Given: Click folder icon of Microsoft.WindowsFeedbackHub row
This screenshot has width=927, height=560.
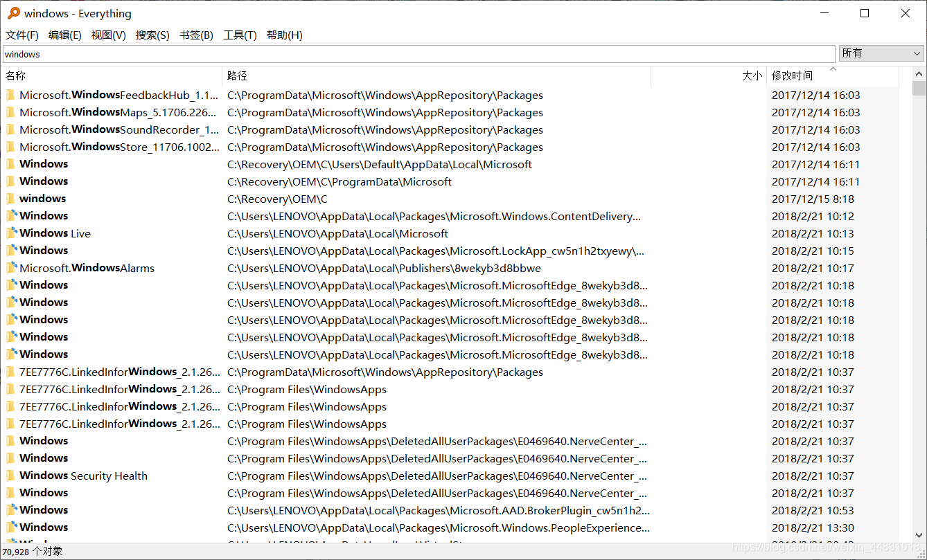Looking at the screenshot, I should tap(10, 95).
